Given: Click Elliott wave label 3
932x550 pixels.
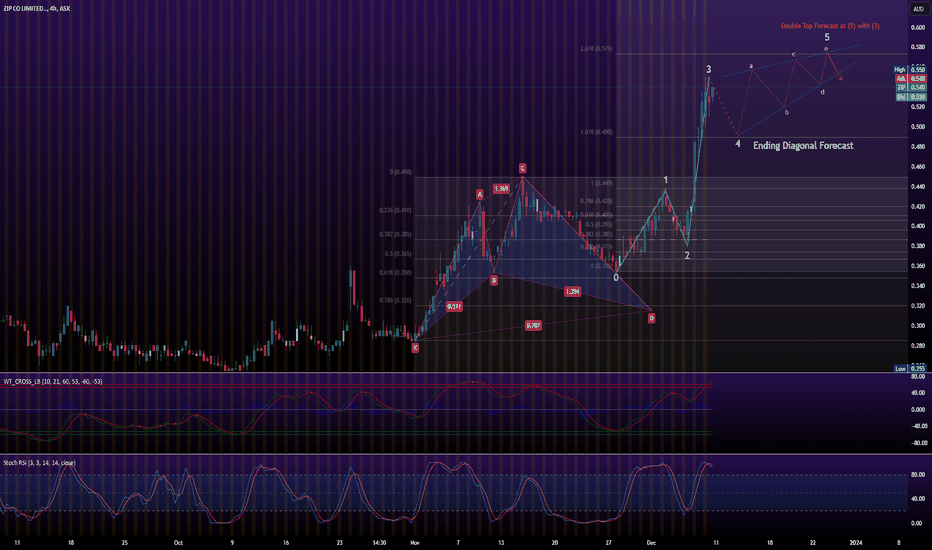Looking at the screenshot, I should [709, 70].
